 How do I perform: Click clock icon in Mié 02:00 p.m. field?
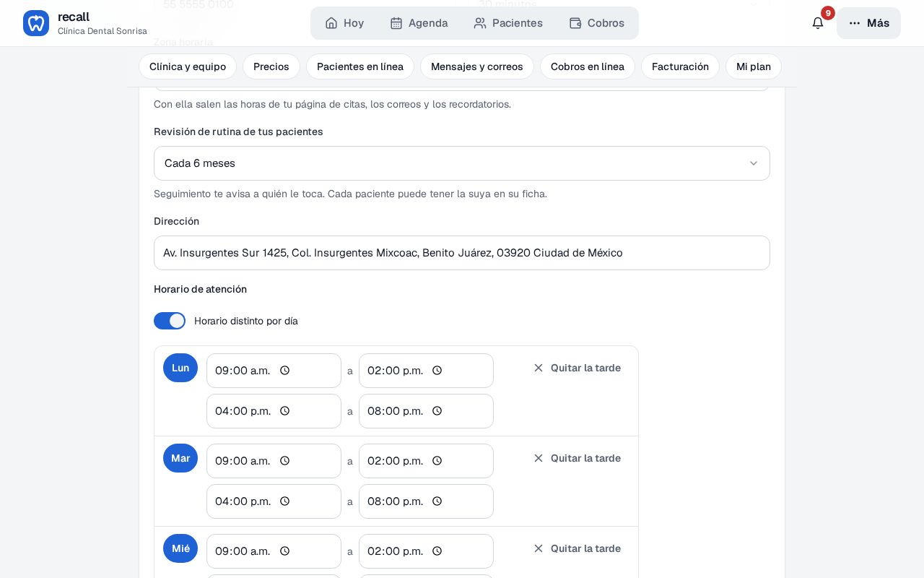coord(437,551)
